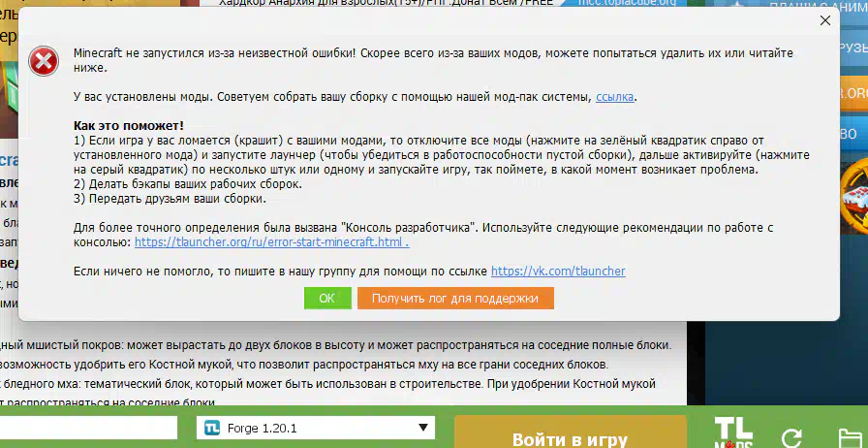Open the vk.com/tlauncher support group link
The width and height of the screenshot is (868, 448).
click(557, 272)
